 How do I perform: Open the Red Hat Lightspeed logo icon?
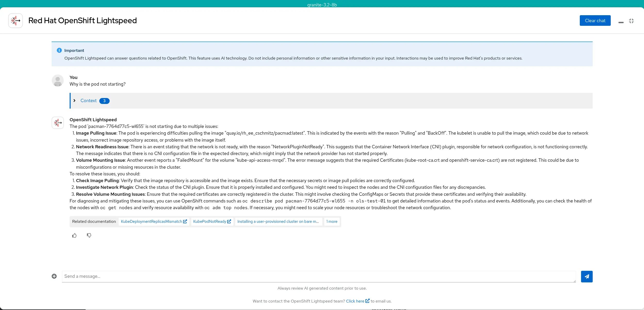pos(15,21)
